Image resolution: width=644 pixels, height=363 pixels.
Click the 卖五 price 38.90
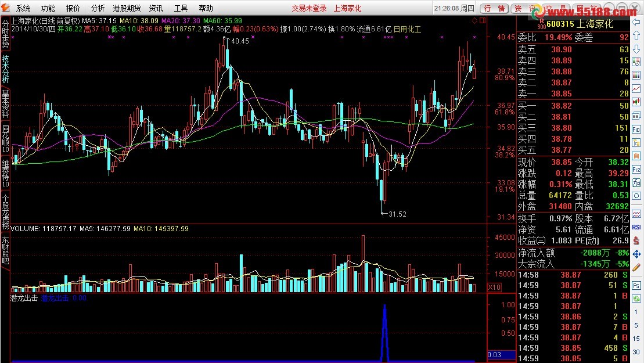coord(562,49)
